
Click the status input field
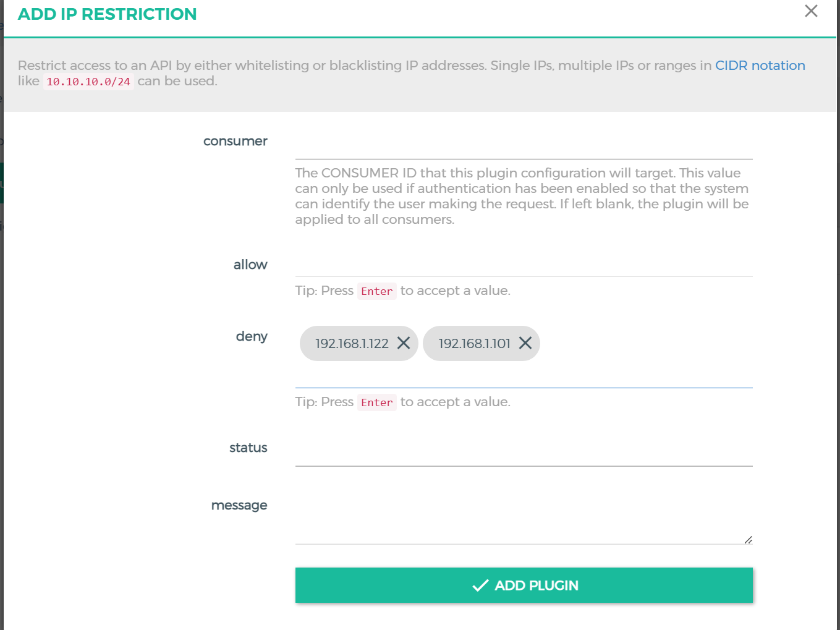coord(524,453)
